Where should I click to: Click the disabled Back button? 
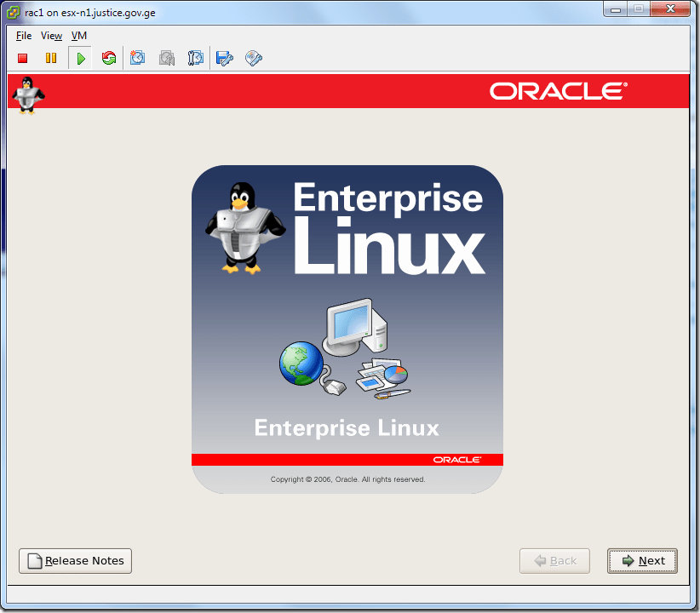coord(554,560)
